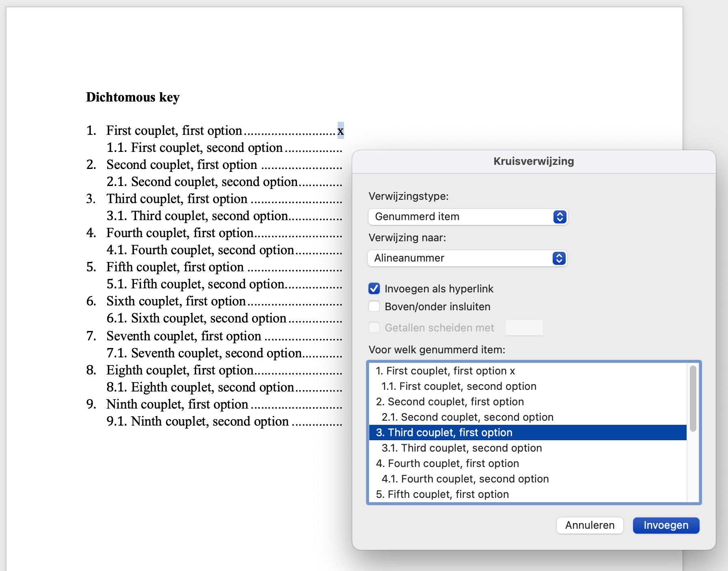Choose '1.1. First couplet, second option' in list
The width and height of the screenshot is (728, 571).
459,386
